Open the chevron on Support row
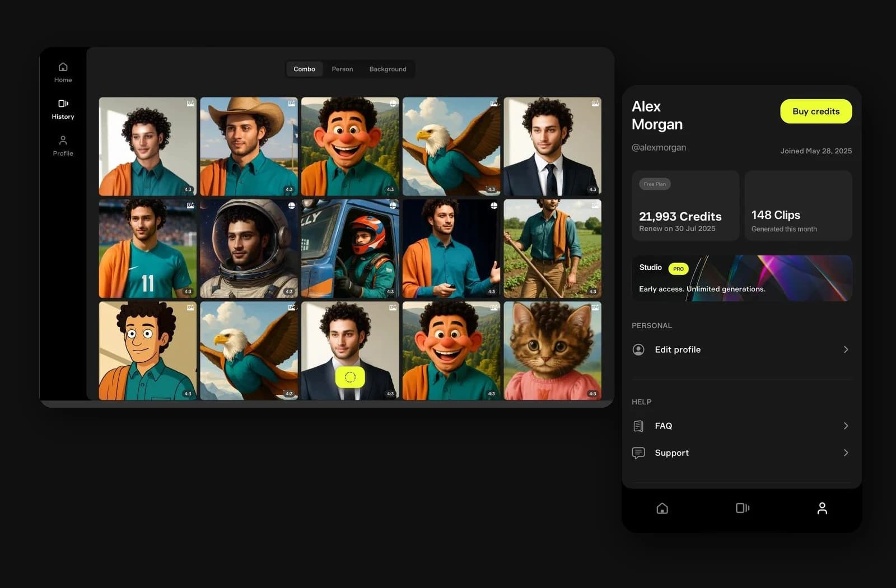896x588 pixels. [846, 453]
